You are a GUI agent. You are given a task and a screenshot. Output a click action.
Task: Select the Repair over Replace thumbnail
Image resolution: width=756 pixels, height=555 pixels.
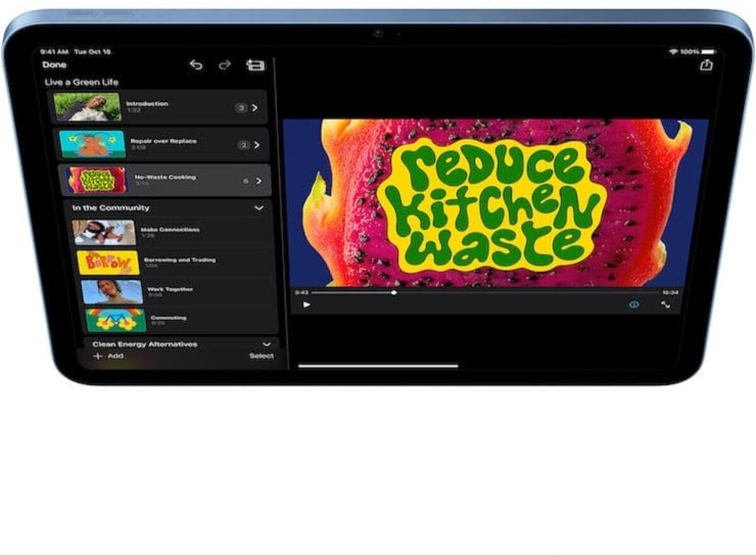[x=92, y=144]
